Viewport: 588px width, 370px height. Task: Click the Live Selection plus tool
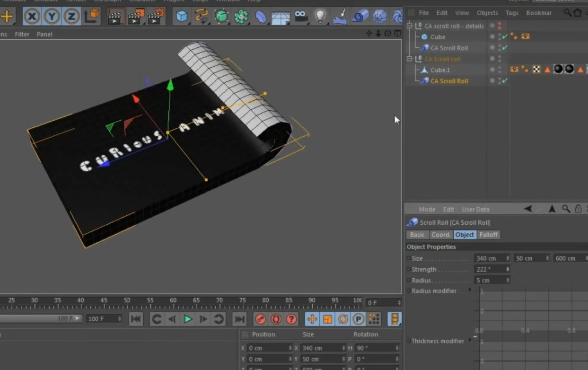point(7,16)
